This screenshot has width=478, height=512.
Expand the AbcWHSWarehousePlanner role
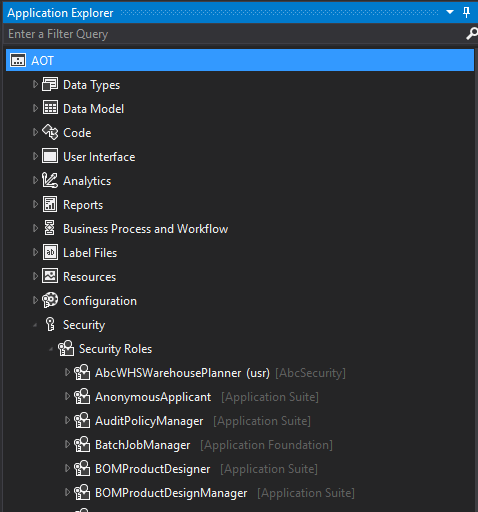(67, 373)
